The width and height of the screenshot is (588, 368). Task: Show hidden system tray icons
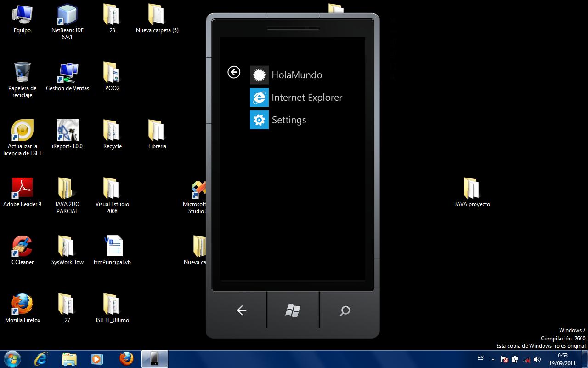tap(493, 359)
